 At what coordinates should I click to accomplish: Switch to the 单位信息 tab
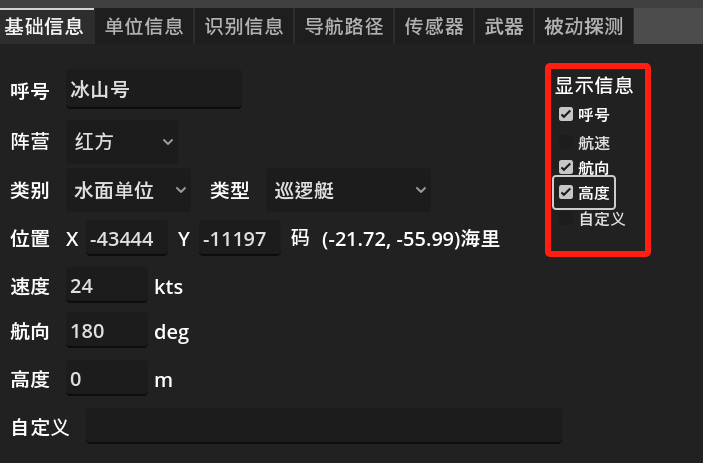144,26
